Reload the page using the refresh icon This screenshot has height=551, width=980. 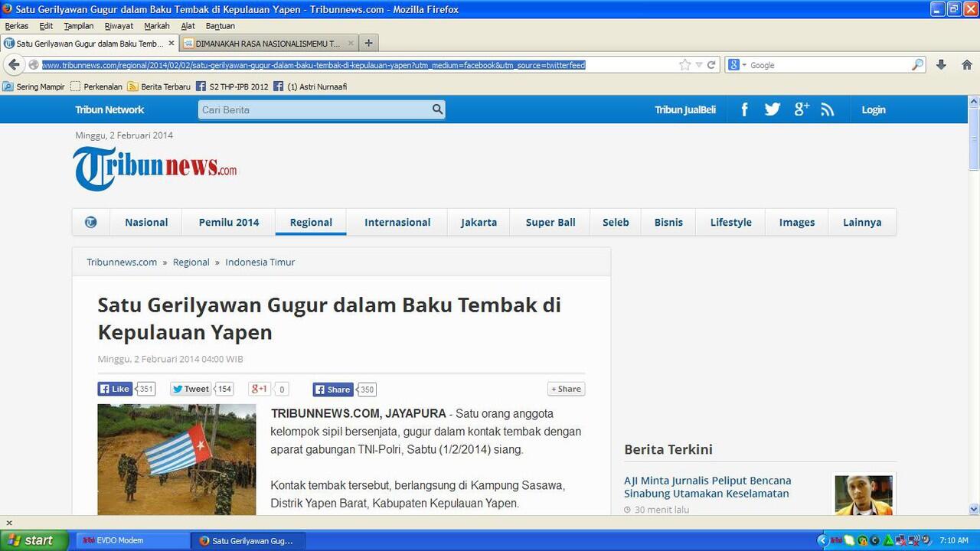(711, 65)
